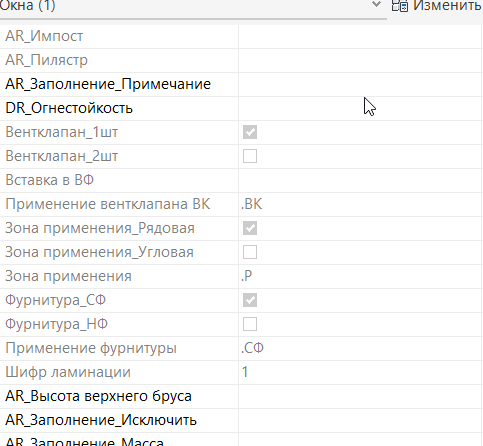483x446 pixels.
Task: Open the Окна (1) type filter dropdown
Action: 376,5
